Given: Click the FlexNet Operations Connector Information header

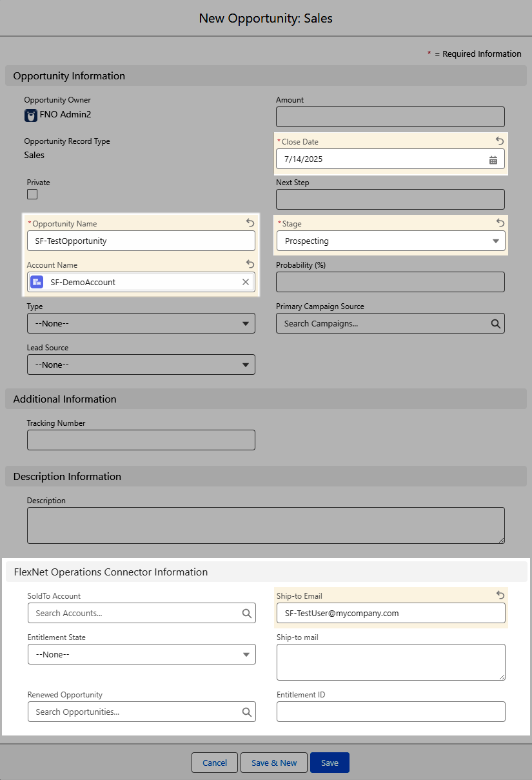Looking at the screenshot, I should pos(266,572).
